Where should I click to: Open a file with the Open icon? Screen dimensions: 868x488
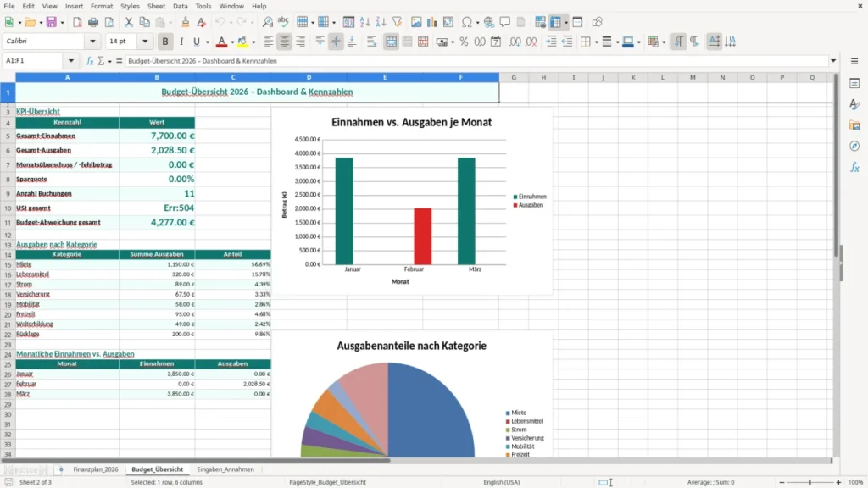[30, 22]
